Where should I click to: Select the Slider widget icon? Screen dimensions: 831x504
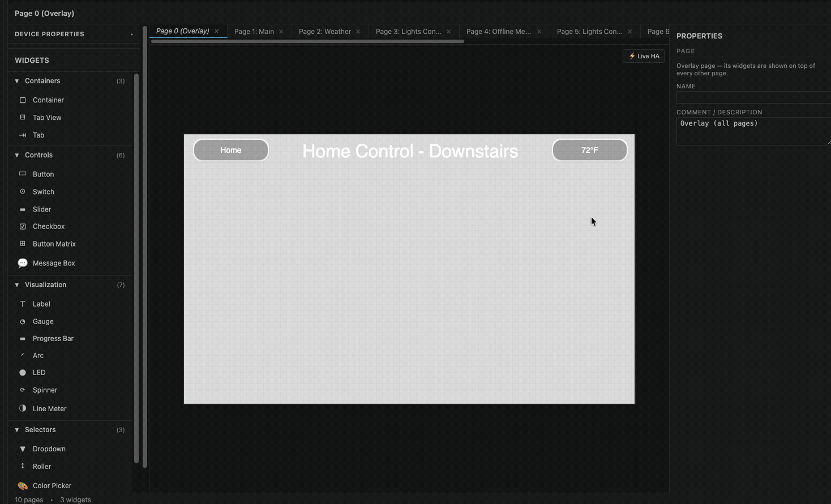coord(23,209)
